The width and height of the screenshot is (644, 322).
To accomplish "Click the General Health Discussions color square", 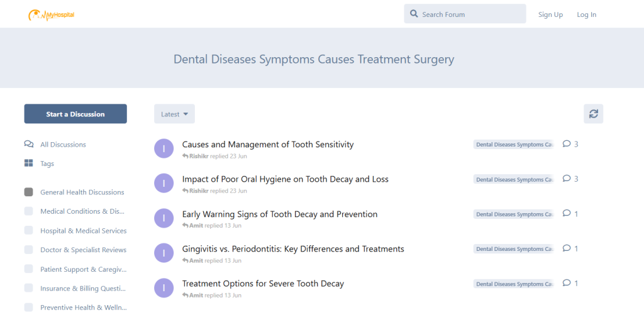I will (29, 192).
